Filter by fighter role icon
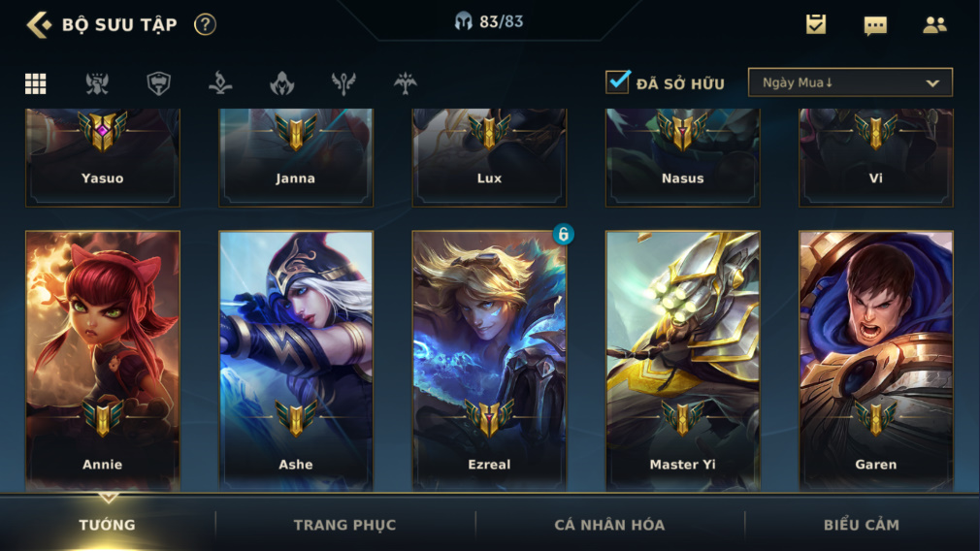Screen dimensions: 980x551 point(97,83)
